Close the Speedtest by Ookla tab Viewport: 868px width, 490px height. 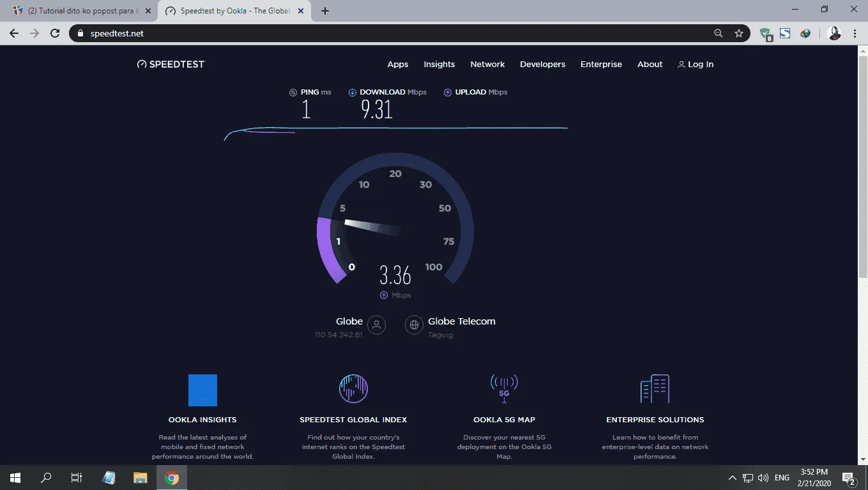click(300, 11)
